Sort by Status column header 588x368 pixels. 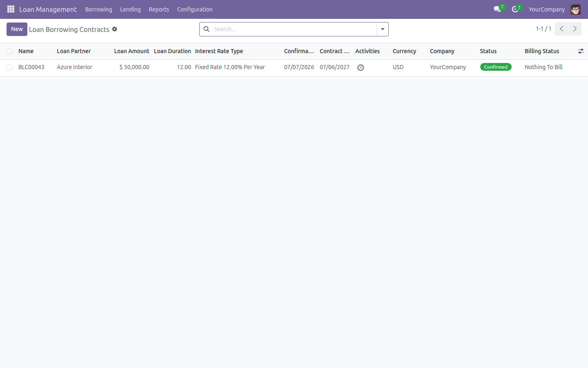tap(488, 51)
